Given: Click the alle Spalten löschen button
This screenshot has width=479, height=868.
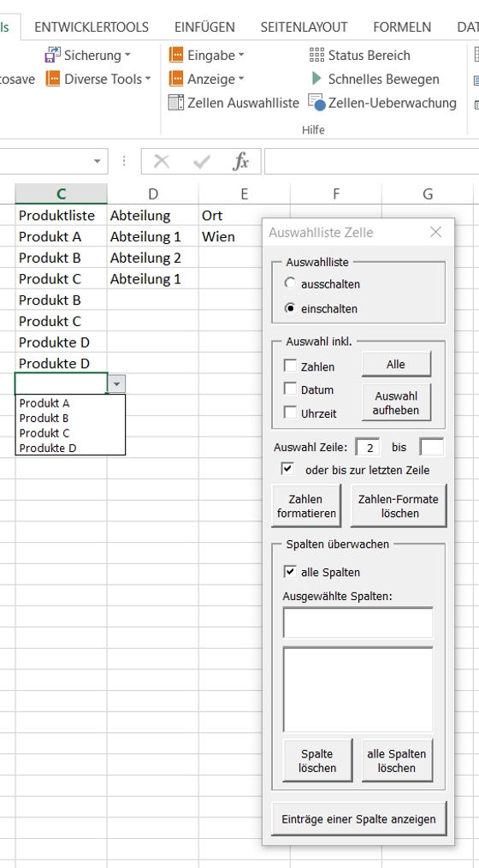Looking at the screenshot, I should [397, 761].
